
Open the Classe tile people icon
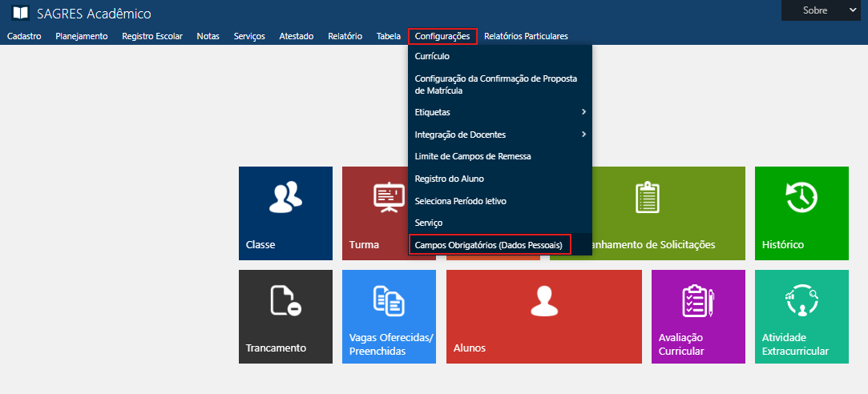[x=285, y=198]
